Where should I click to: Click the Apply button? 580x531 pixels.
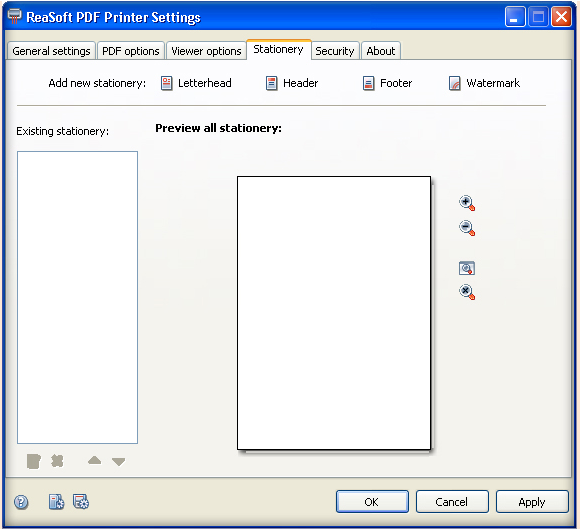(x=532, y=502)
